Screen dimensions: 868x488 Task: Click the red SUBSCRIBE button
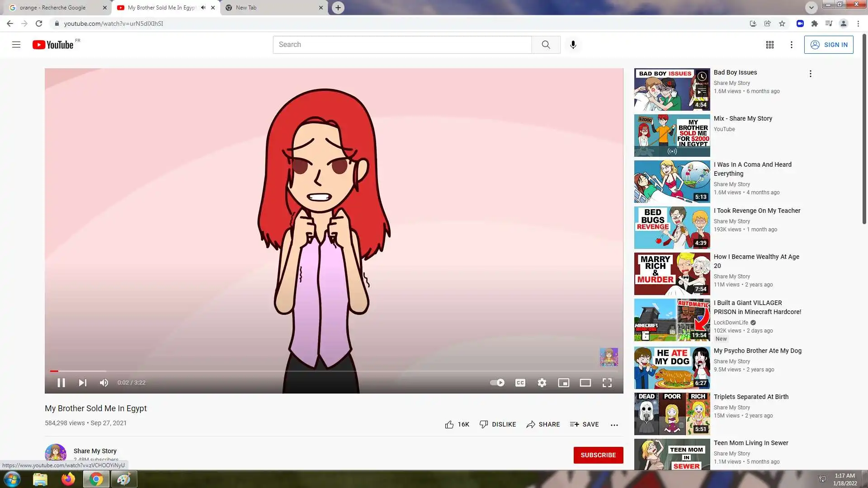click(598, 455)
